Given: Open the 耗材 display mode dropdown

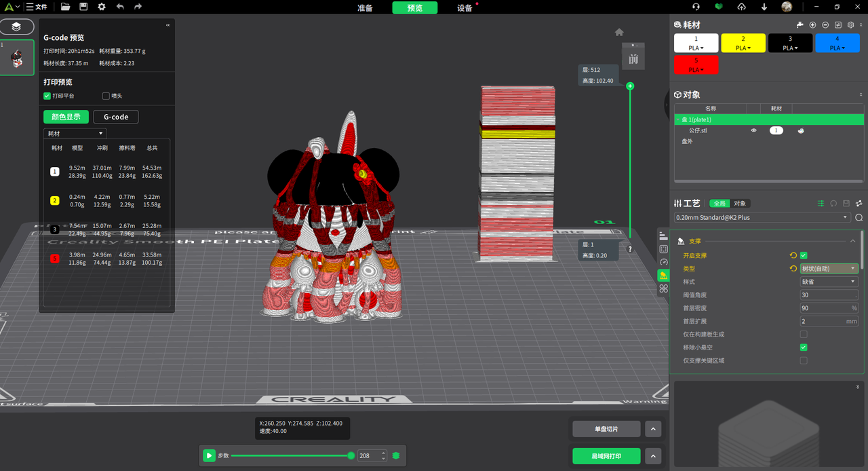Looking at the screenshot, I should point(75,134).
